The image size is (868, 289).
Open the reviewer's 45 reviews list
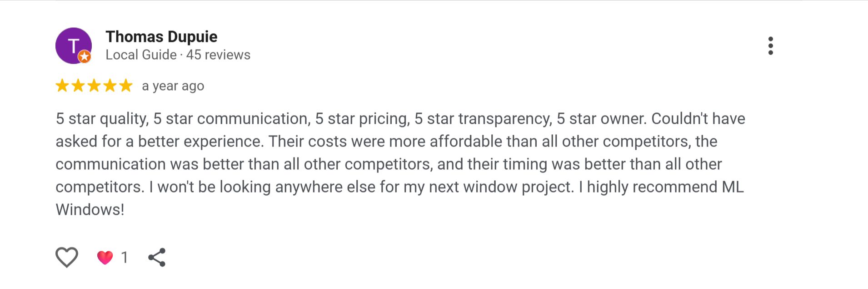pos(218,55)
